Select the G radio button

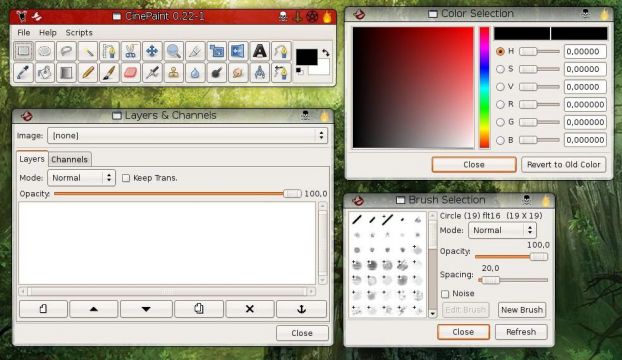[x=500, y=122]
